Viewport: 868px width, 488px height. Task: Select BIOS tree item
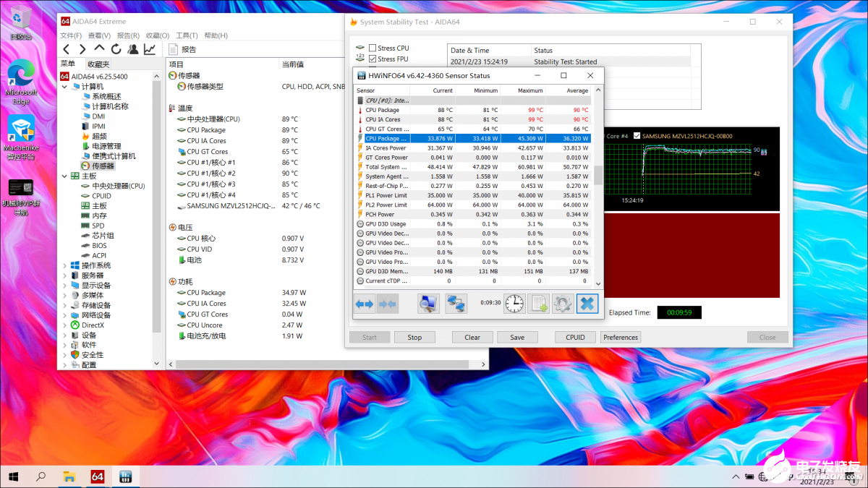point(94,246)
